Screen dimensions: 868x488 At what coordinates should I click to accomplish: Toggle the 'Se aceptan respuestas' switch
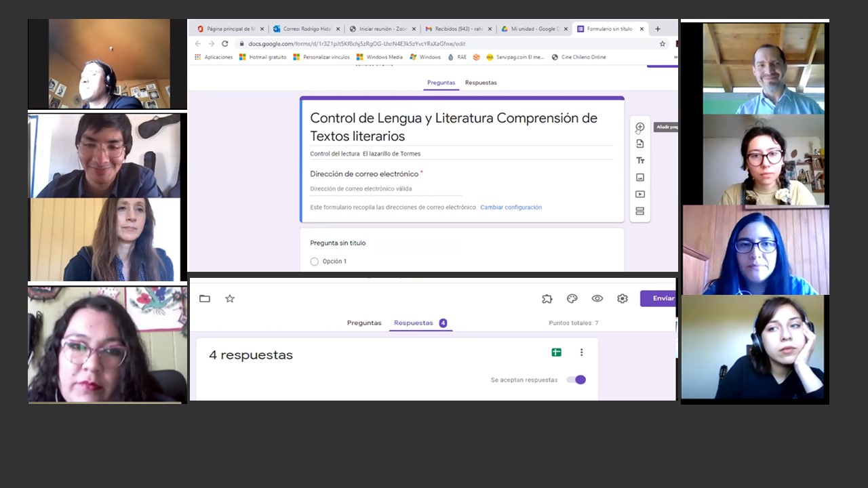[576, 380]
